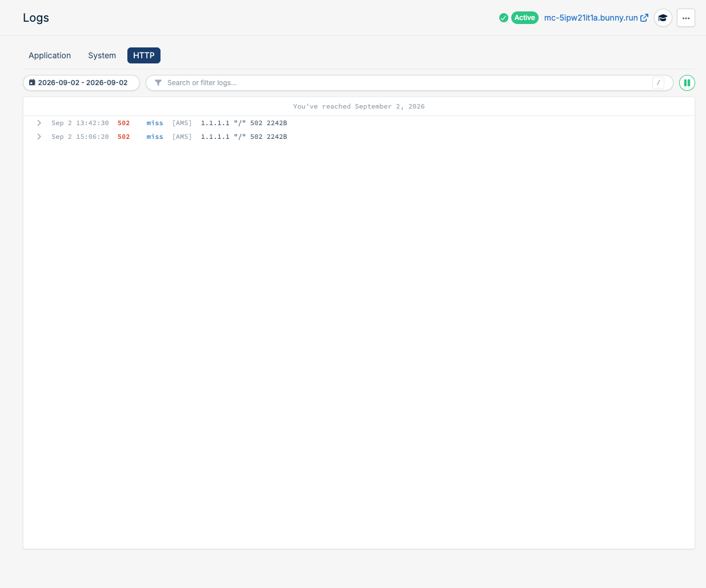Image resolution: width=706 pixels, height=588 pixels.
Task: Click the 'You've reached September 2, 2026' notice
Action: coord(359,106)
